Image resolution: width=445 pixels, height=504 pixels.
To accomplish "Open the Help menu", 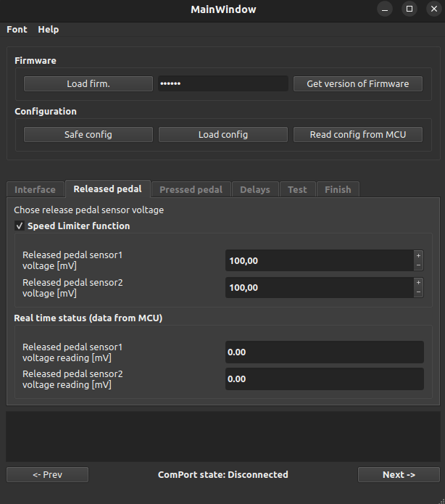I will (49, 30).
